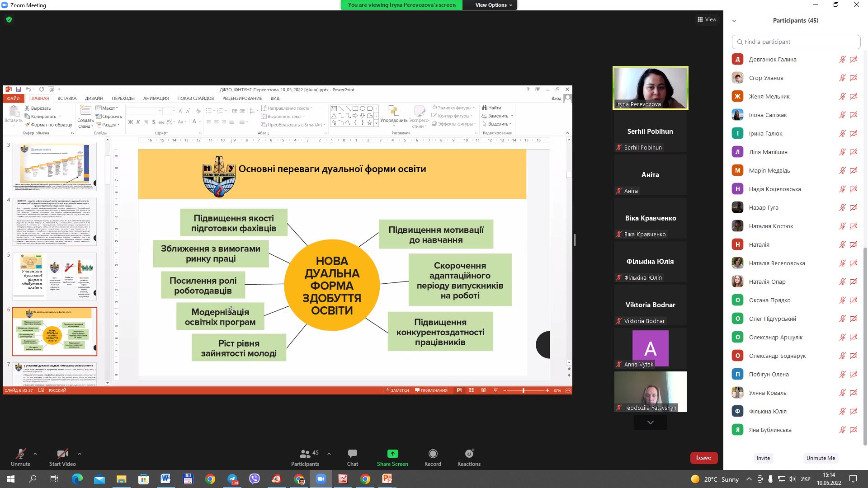Show more video tiles down arrow
Image resolution: width=868 pixels, height=488 pixels.
650,422
